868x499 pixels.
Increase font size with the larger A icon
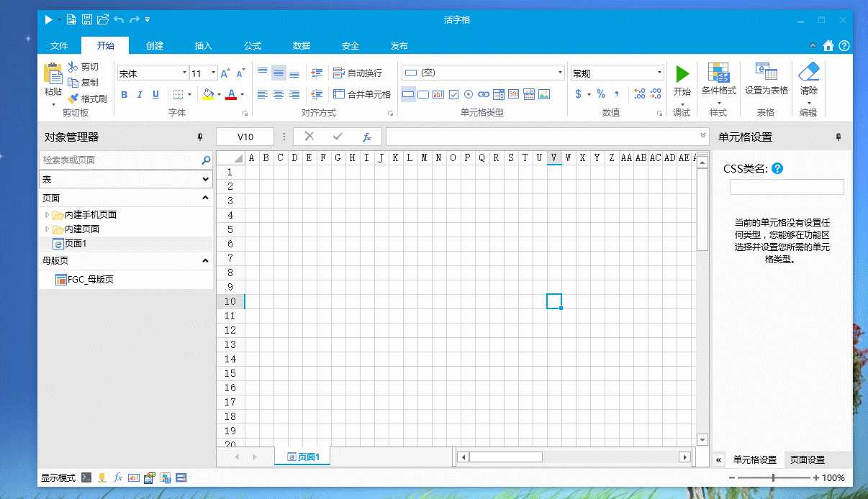point(225,73)
